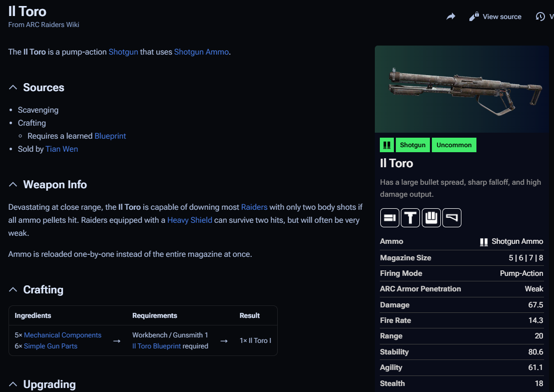Click the green Shotgun category tag

(x=413, y=145)
